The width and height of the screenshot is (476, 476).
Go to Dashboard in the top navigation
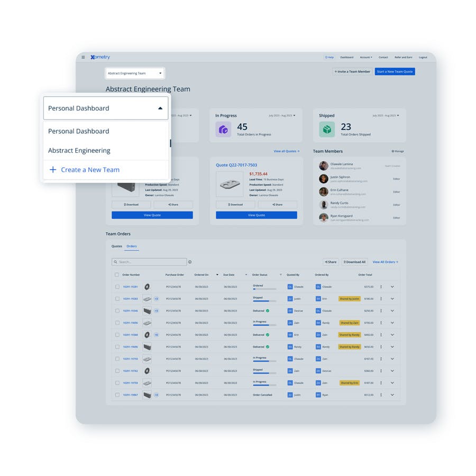[x=346, y=57]
